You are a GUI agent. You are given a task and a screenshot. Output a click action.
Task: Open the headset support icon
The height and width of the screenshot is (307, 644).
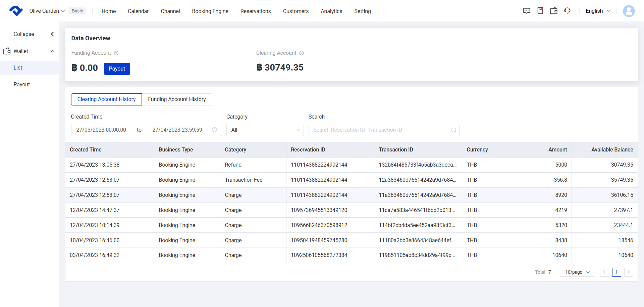click(568, 11)
